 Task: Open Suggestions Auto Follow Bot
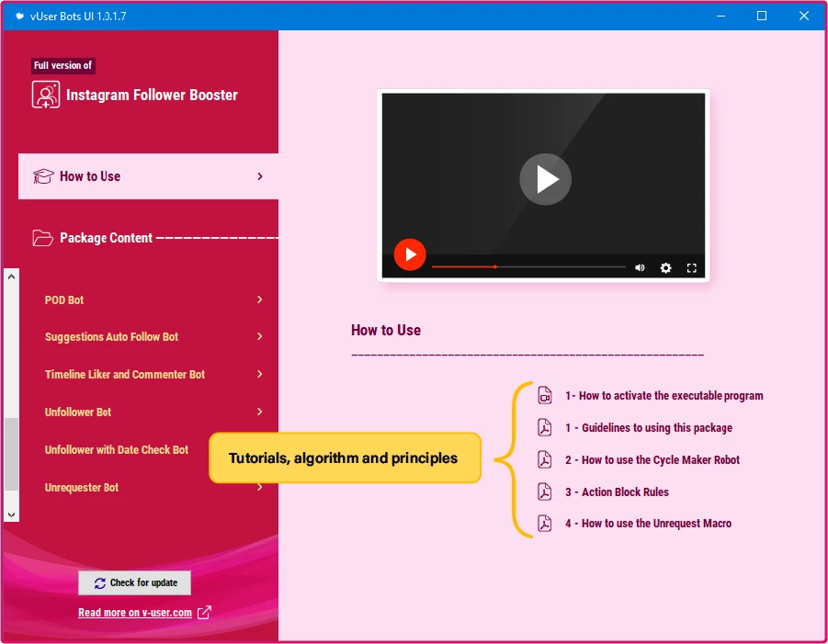[111, 337]
